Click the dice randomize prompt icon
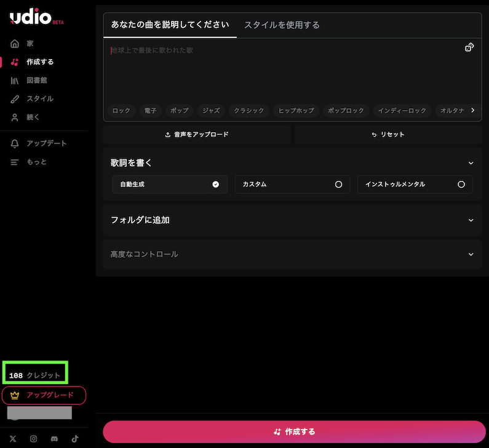This screenshot has height=448, width=489. click(x=469, y=47)
